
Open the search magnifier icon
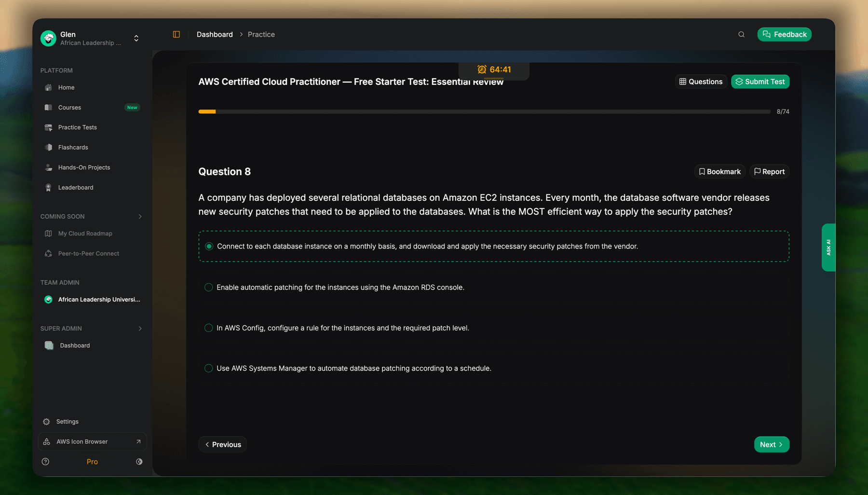[x=741, y=34]
